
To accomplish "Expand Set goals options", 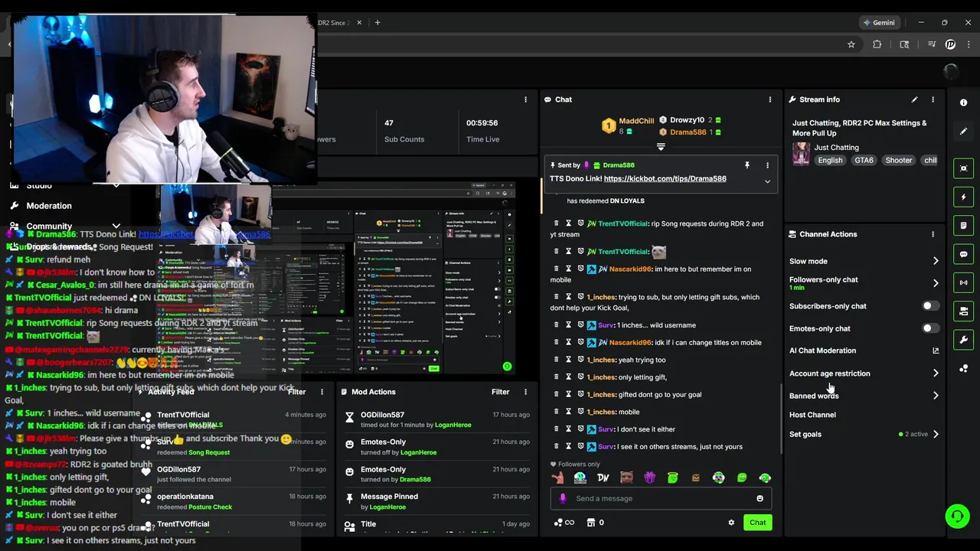I will tap(936, 434).
